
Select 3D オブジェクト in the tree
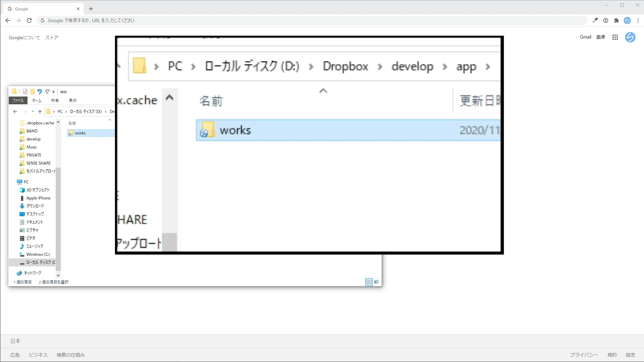pos(35,190)
